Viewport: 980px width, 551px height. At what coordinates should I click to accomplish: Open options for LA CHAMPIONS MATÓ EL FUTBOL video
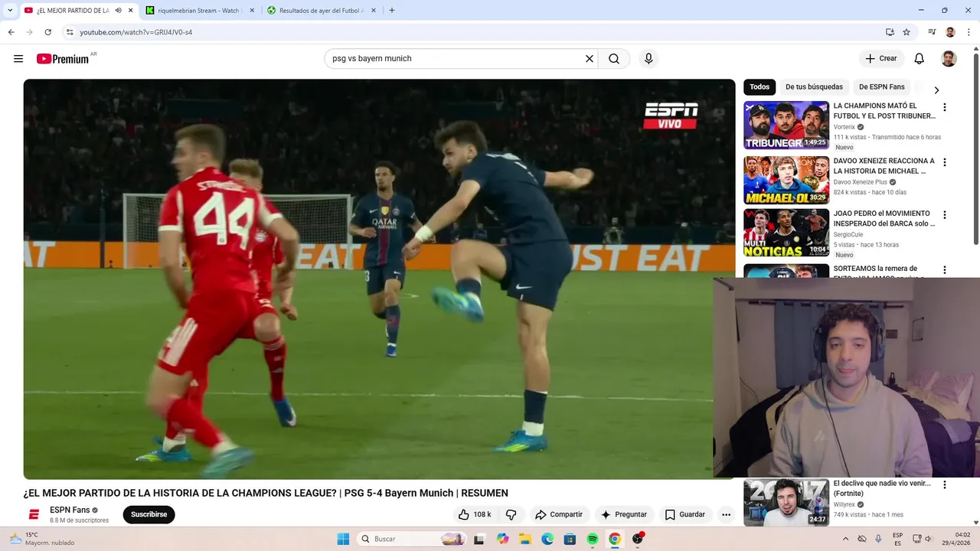tap(944, 108)
